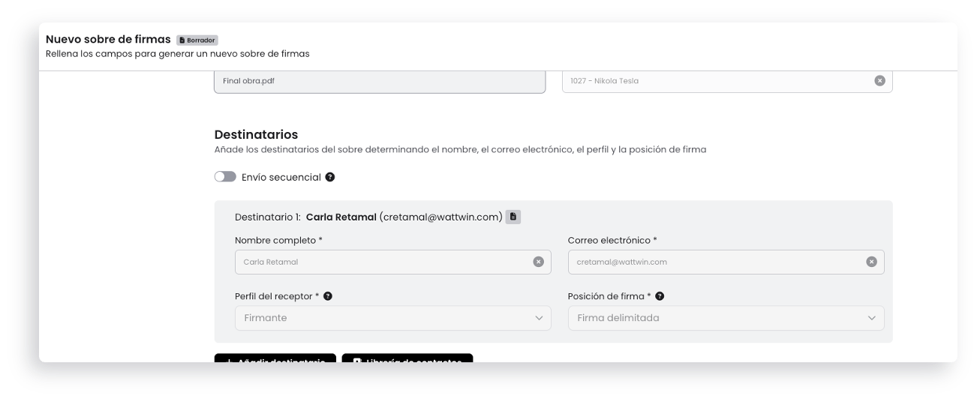Click the Carla Retamal recipient name text
Viewport: 980px width, 402px height.
click(341, 217)
